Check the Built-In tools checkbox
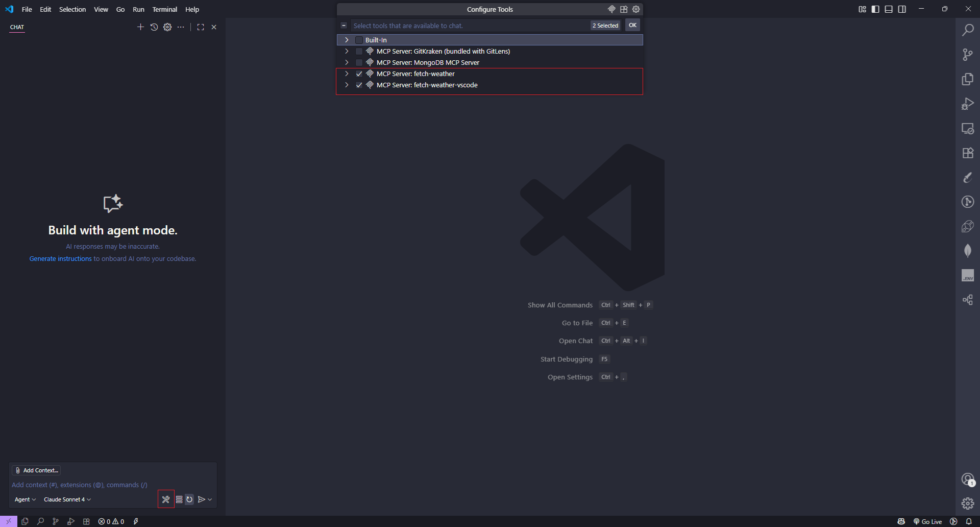The height and width of the screenshot is (527, 980). click(359, 40)
